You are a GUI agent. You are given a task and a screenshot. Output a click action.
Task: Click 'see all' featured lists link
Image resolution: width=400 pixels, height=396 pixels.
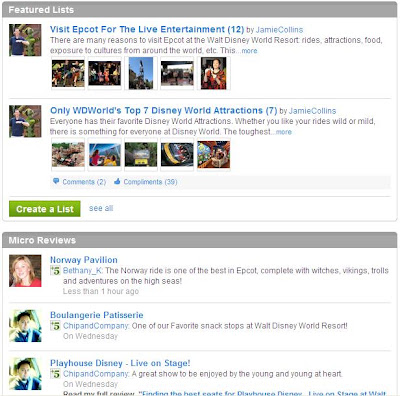[x=101, y=208]
